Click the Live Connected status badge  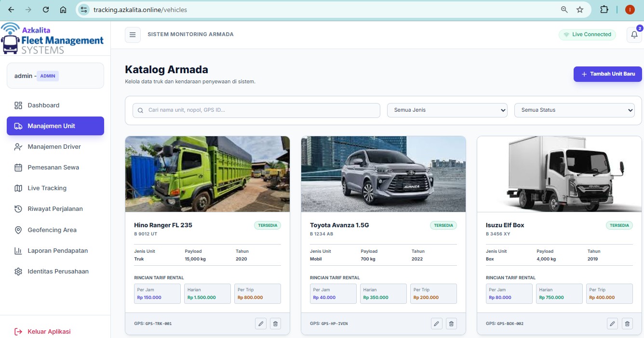coord(587,35)
